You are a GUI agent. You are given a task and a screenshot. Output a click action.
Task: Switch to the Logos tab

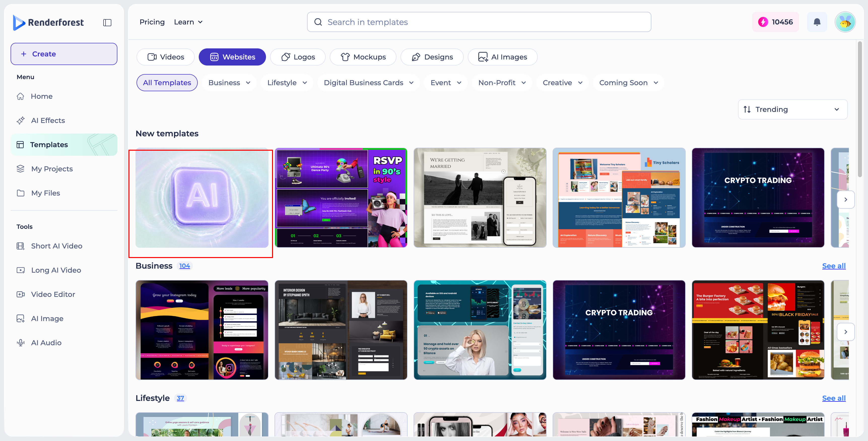point(298,57)
